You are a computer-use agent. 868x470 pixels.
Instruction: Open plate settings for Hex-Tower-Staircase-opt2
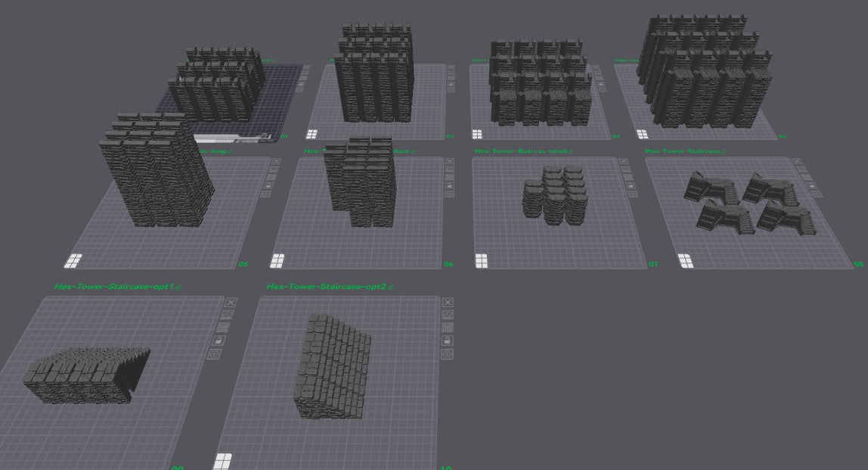tap(447, 354)
